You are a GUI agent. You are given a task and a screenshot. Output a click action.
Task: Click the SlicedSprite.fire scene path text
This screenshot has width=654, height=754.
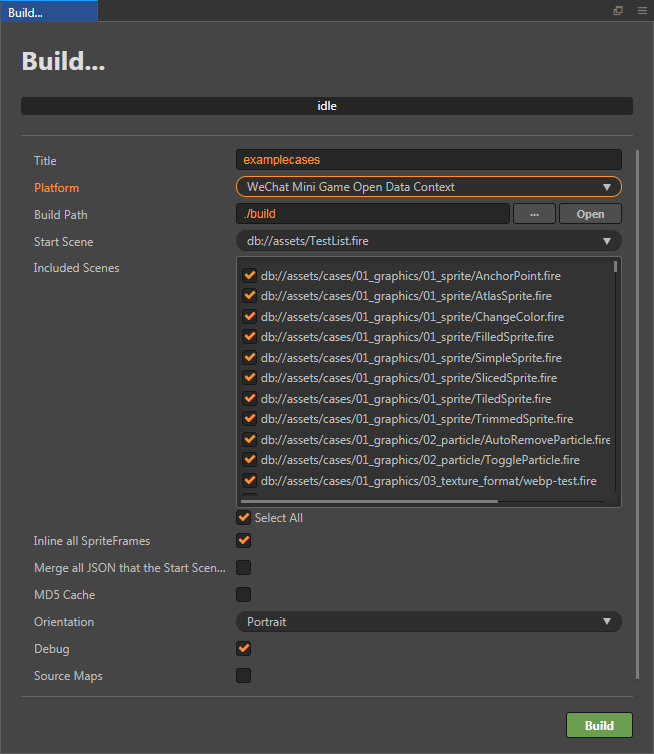409,378
